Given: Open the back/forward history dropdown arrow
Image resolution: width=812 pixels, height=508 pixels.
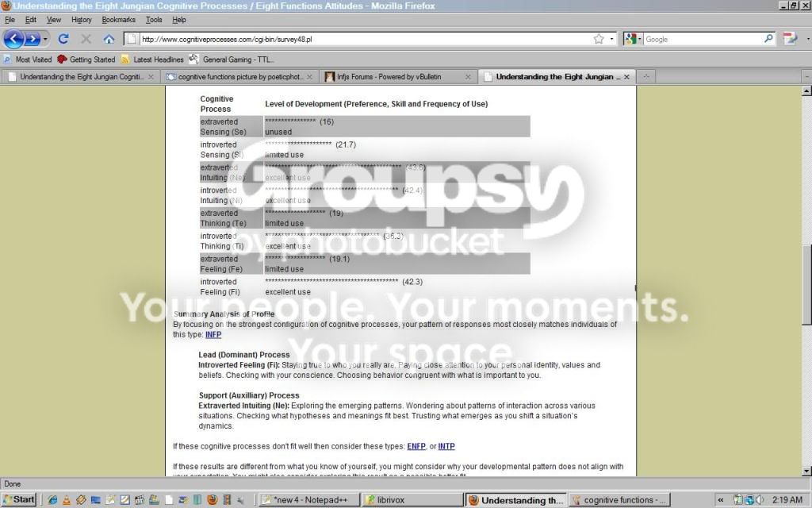Looking at the screenshot, I should coord(45,40).
